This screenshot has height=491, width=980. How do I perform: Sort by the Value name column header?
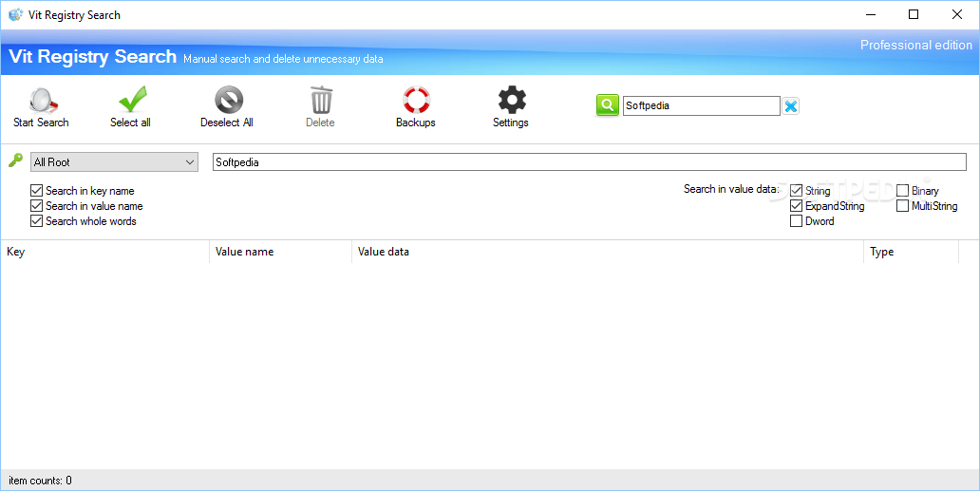tap(281, 252)
